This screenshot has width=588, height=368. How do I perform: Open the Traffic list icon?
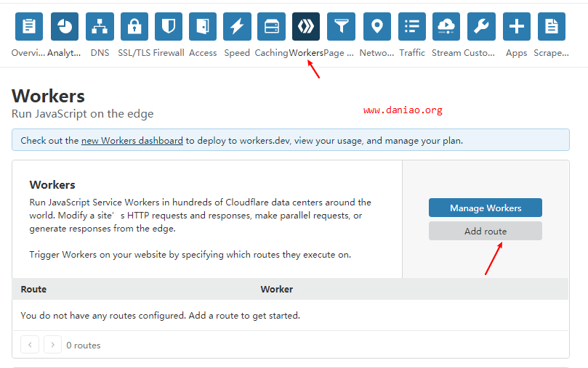tap(412, 27)
